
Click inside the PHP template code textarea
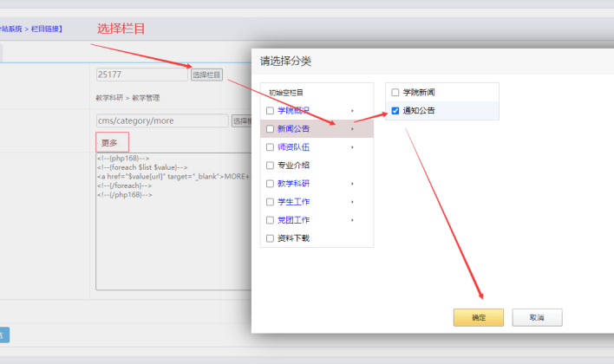[172, 243]
